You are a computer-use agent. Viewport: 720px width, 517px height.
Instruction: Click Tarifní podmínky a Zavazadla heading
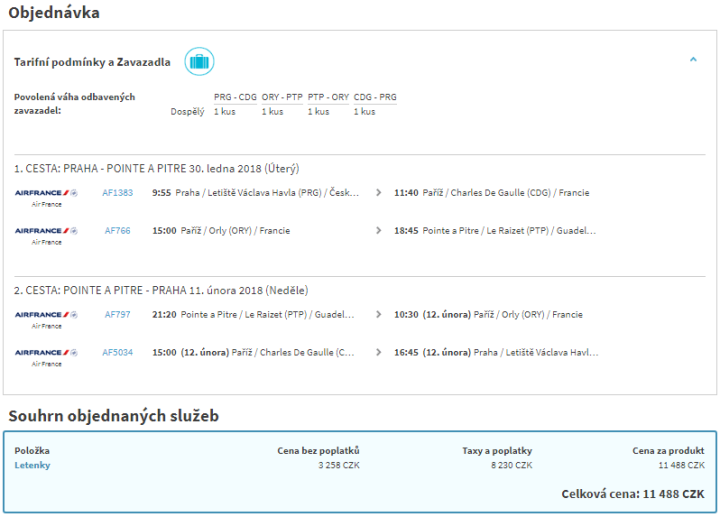[92, 62]
